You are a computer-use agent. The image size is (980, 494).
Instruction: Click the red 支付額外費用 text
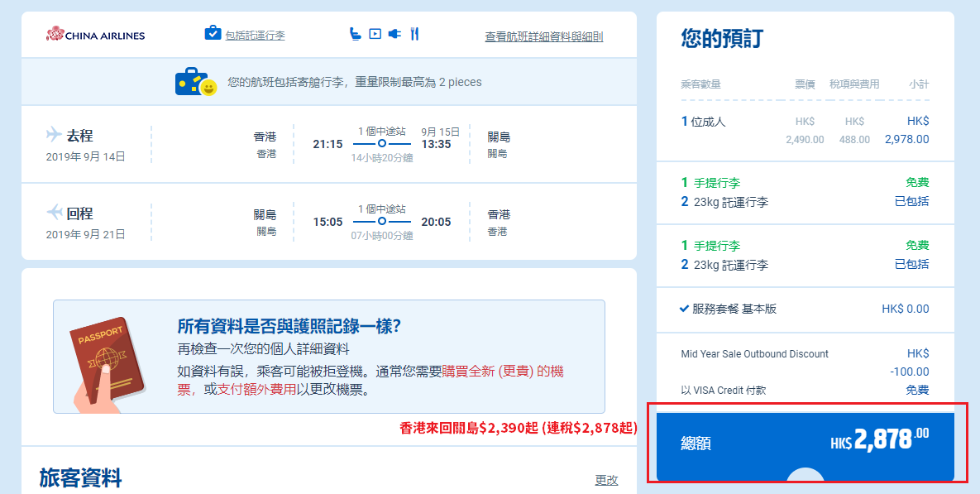tap(257, 390)
